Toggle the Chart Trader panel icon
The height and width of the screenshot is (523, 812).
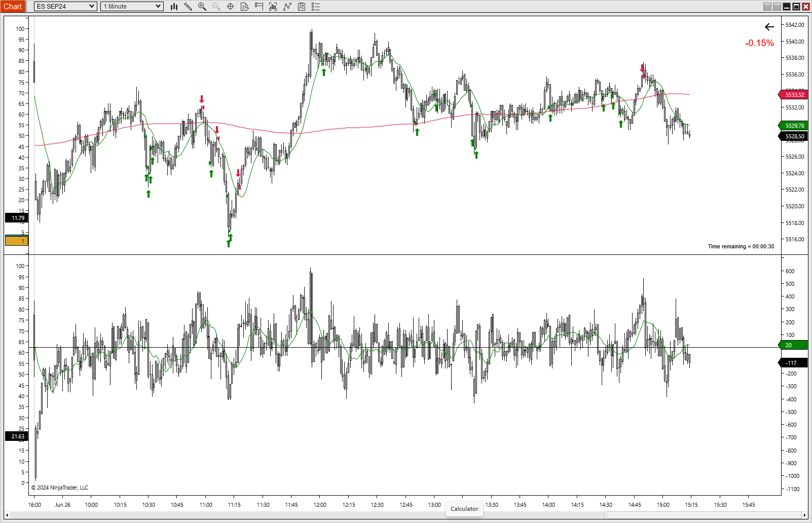pyautogui.click(x=259, y=7)
